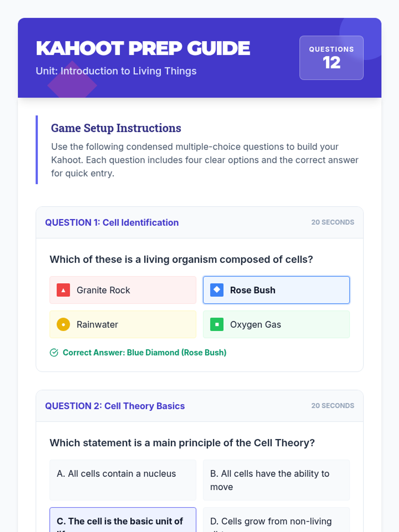The width and height of the screenshot is (399, 532).
Task: Click the Question 2: Cell Theory Basics header
Action: (x=115, y=406)
